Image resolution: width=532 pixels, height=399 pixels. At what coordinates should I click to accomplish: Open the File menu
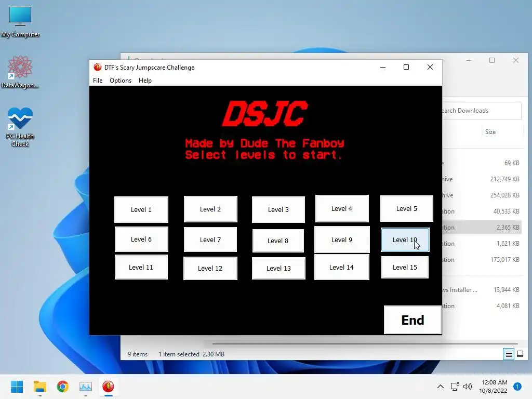tap(98, 81)
